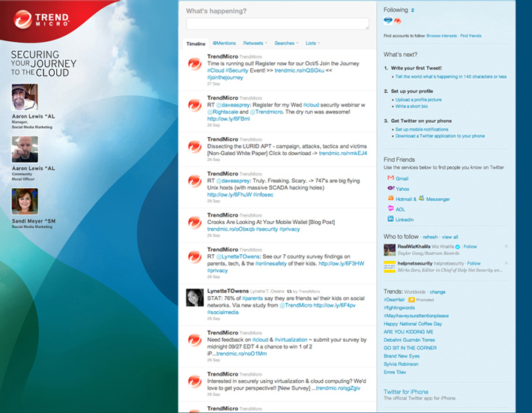This screenshot has width=532, height=413.
Task: Click #virtualization hashtag
Action: 291,340
